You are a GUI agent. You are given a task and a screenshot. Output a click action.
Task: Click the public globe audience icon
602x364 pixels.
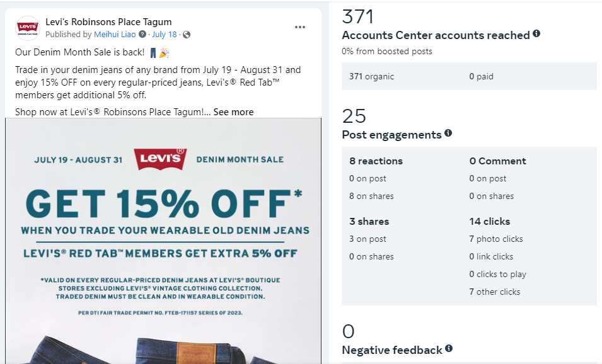[x=187, y=35]
